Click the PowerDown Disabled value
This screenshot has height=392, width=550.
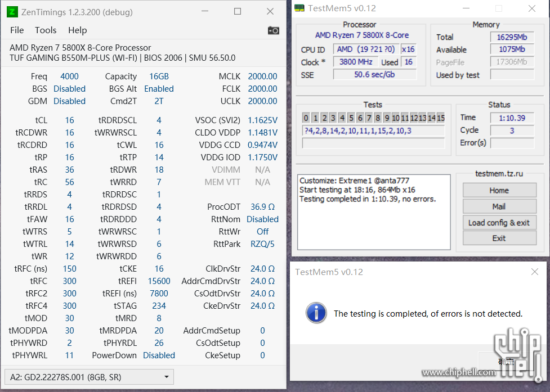[159, 355]
